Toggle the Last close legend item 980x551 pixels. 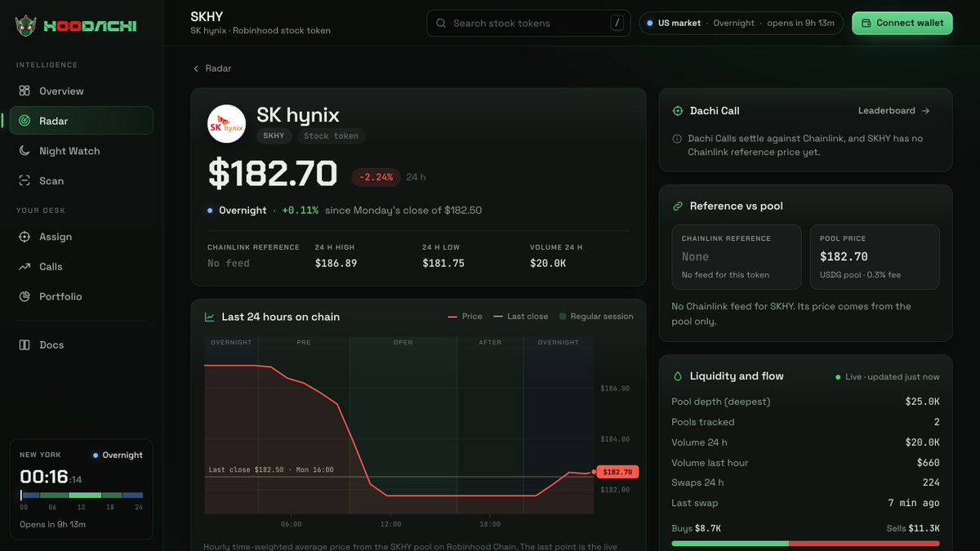(x=521, y=317)
